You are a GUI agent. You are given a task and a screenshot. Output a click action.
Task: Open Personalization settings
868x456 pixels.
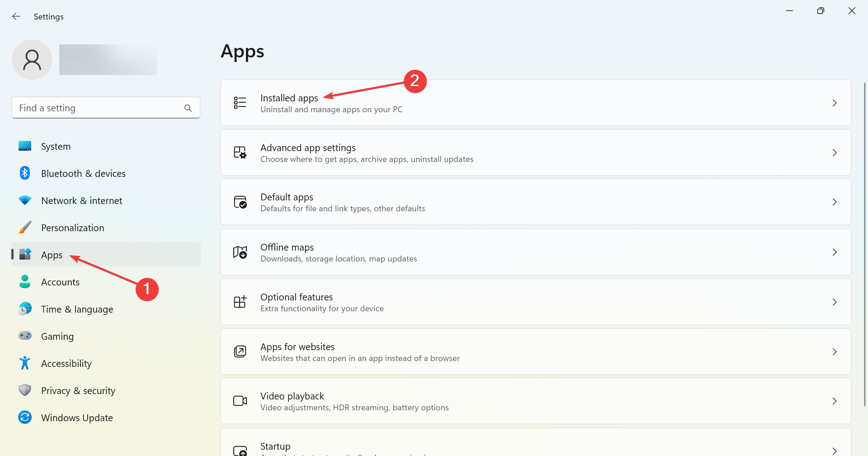(x=106, y=228)
